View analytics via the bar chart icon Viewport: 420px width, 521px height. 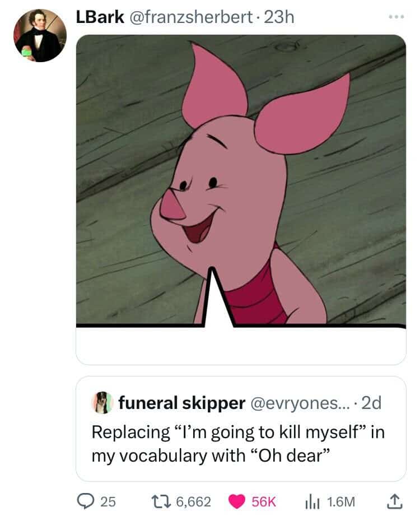pyautogui.click(x=312, y=502)
